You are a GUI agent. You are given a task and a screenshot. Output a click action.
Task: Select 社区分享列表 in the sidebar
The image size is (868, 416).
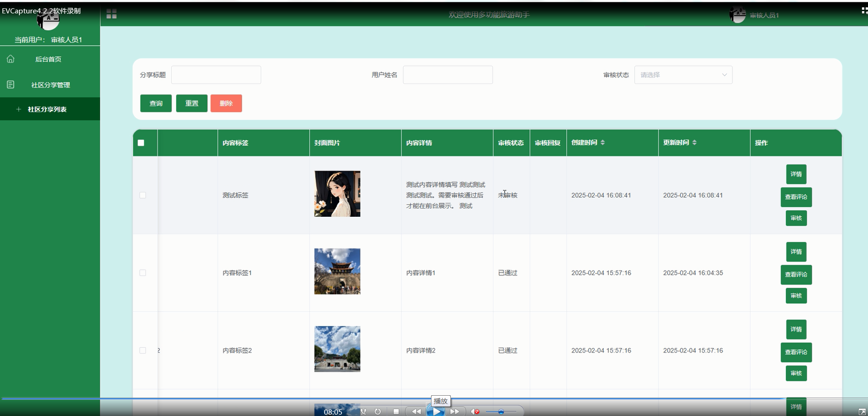pos(50,109)
